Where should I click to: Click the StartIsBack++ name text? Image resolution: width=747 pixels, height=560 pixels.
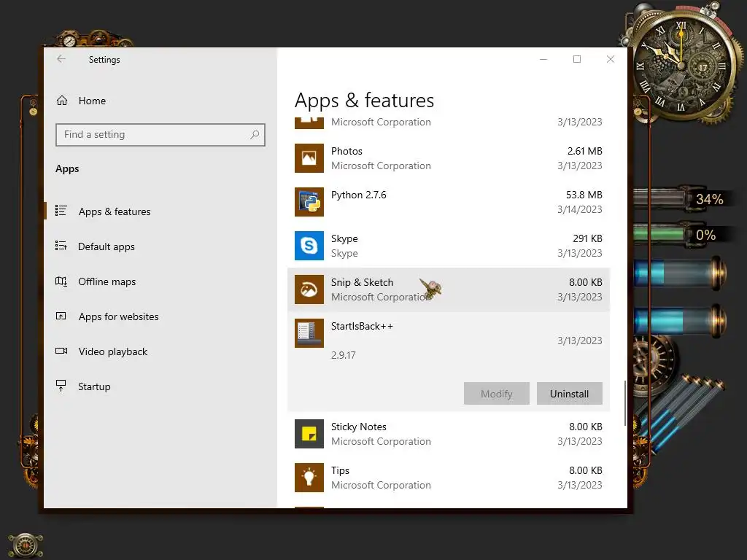362,326
